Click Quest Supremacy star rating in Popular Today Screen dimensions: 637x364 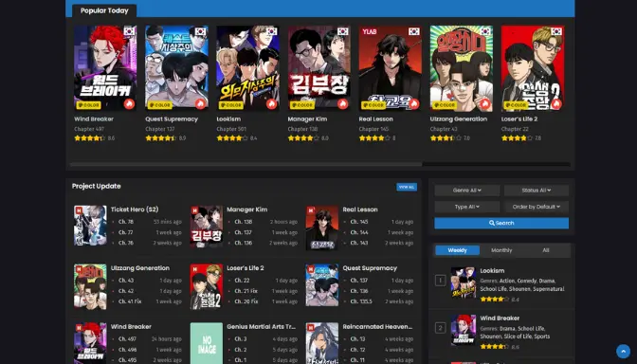[160, 138]
